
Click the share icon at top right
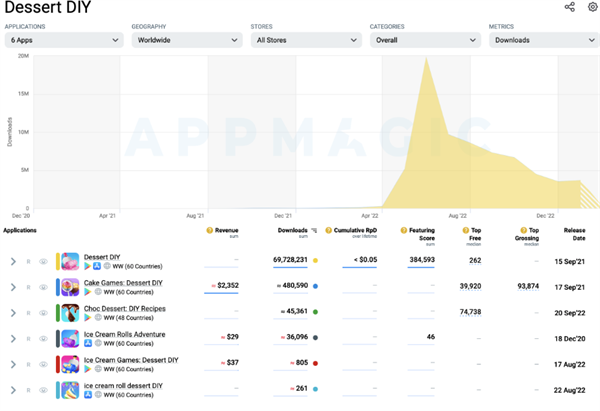click(x=569, y=7)
